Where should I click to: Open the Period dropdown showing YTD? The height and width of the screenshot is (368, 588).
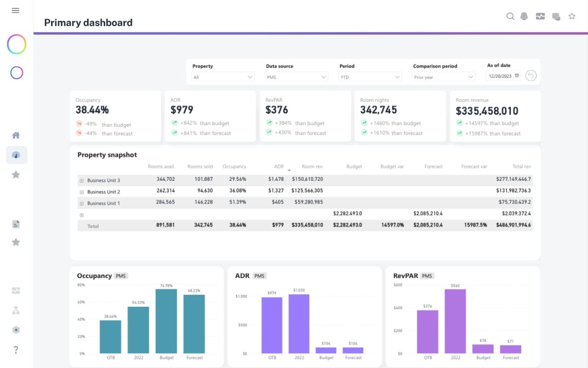370,77
